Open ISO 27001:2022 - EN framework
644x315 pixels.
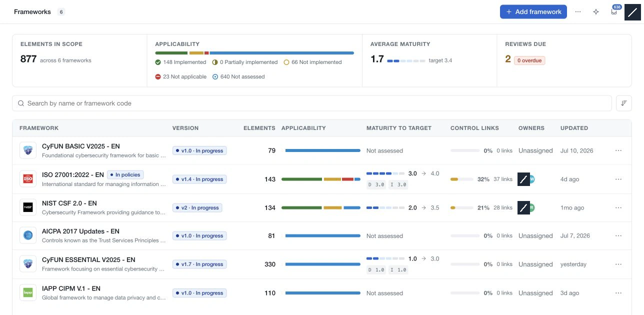tap(73, 175)
